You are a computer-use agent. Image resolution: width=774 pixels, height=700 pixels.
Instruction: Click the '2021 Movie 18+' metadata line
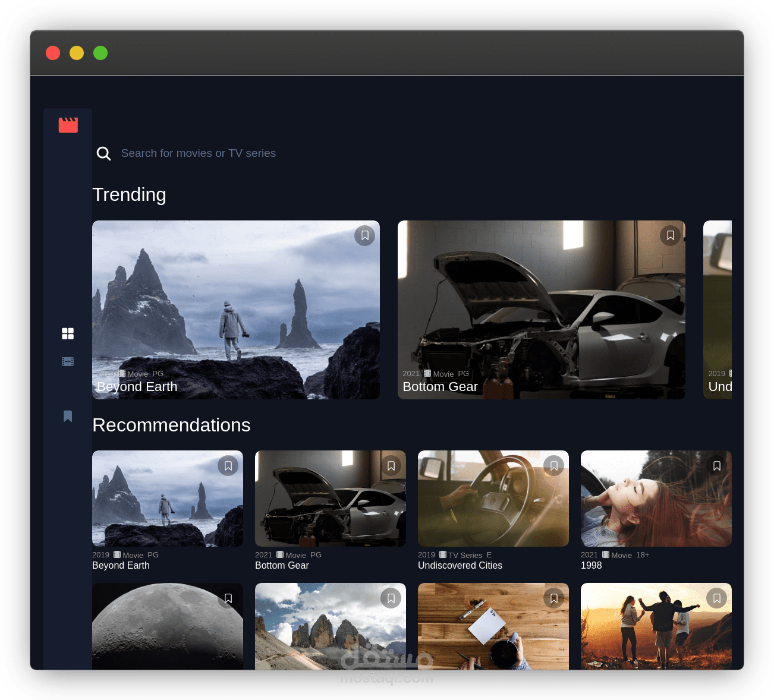[615, 555]
